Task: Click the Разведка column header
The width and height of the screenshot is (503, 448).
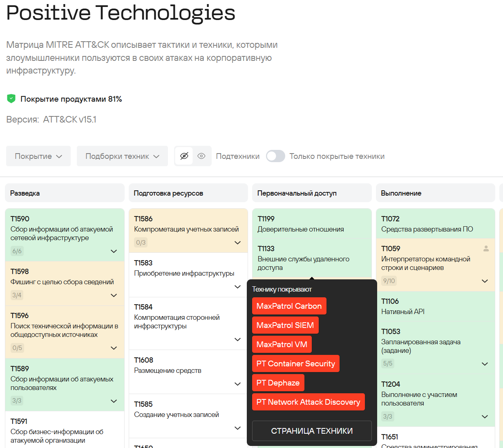Action: click(65, 193)
